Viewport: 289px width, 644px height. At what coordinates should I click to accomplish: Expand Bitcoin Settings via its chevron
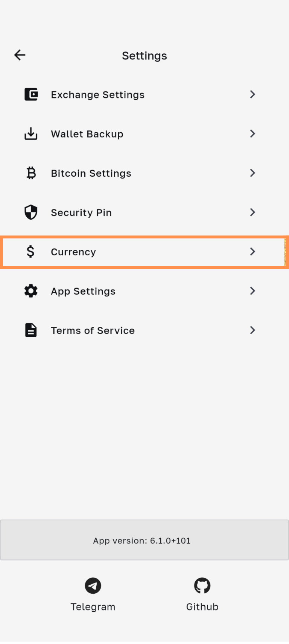tap(252, 173)
